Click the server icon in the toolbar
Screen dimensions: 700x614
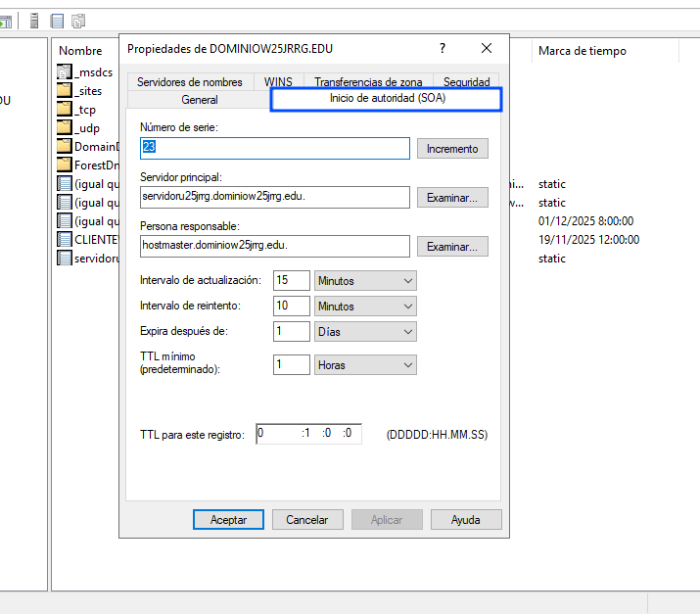point(34,21)
